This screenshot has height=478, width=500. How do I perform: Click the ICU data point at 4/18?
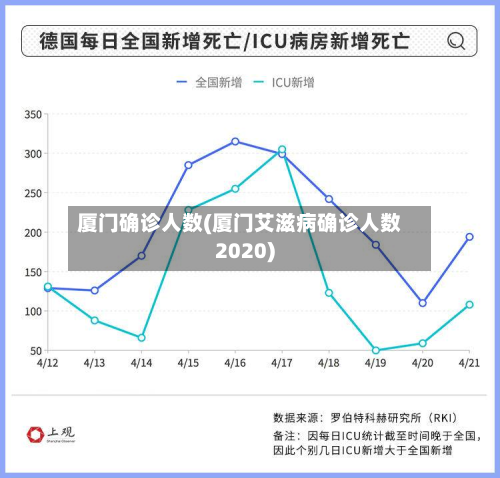[x=329, y=293]
